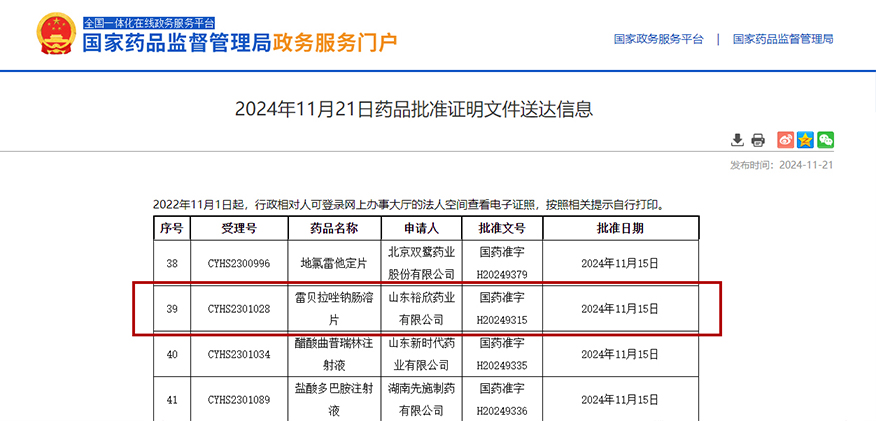Click the download icon
876x421 pixels.
click(738, 140)
